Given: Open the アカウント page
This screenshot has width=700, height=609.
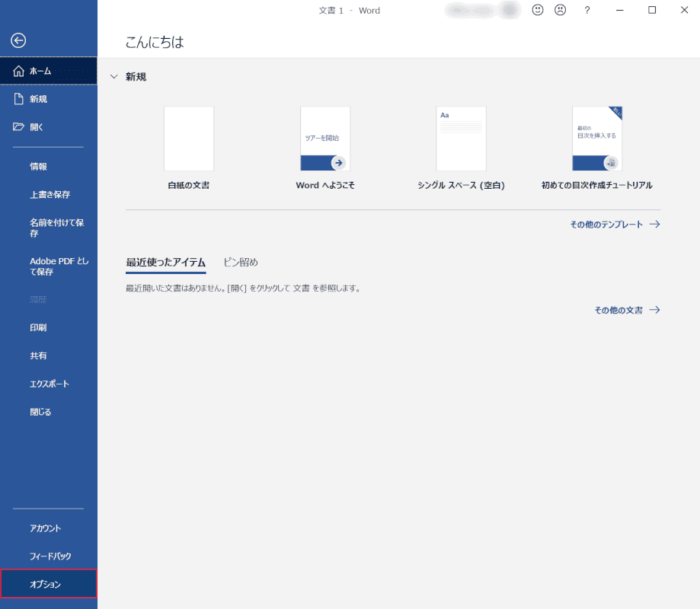Looking at the screenshot, I should tap(49, 528).
